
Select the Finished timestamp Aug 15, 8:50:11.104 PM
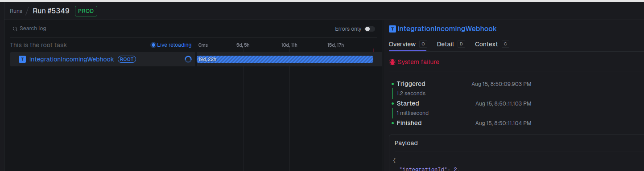503,123
